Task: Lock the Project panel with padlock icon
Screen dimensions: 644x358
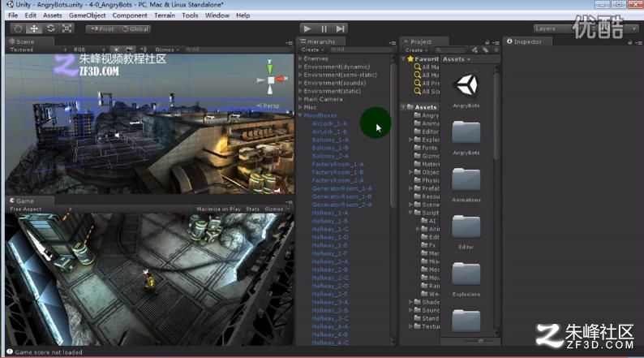Action: click(x=487, y=42)
